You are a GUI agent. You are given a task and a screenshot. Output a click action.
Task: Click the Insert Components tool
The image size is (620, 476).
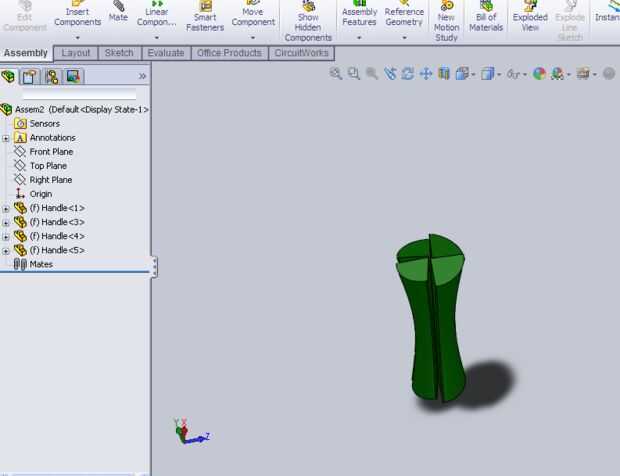78,15
